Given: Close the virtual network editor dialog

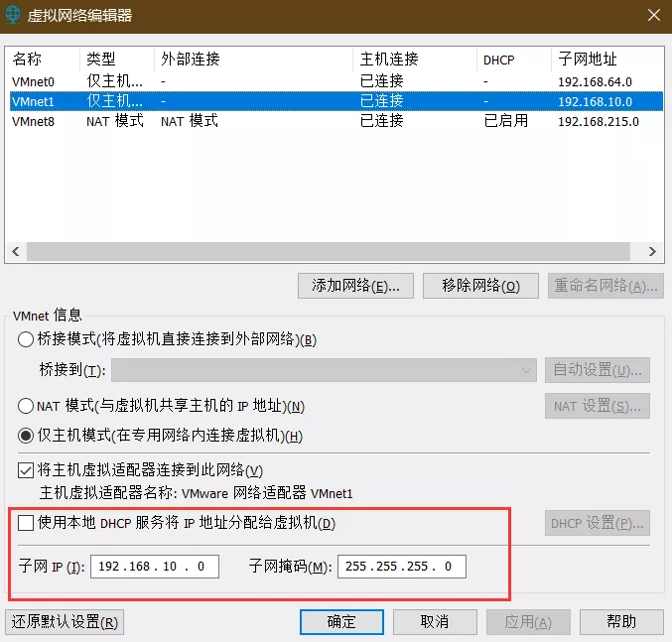Looking at the screenshot, I should (652, 15).
